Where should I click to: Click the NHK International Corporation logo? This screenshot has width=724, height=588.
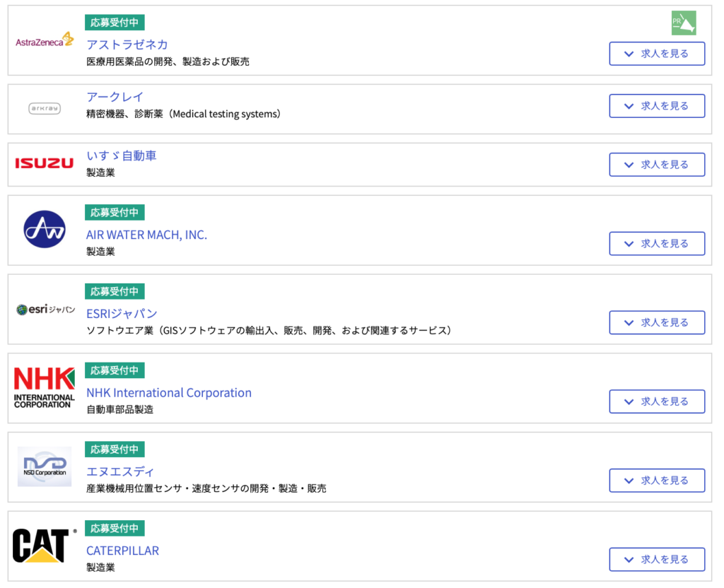tap(45, 388)
